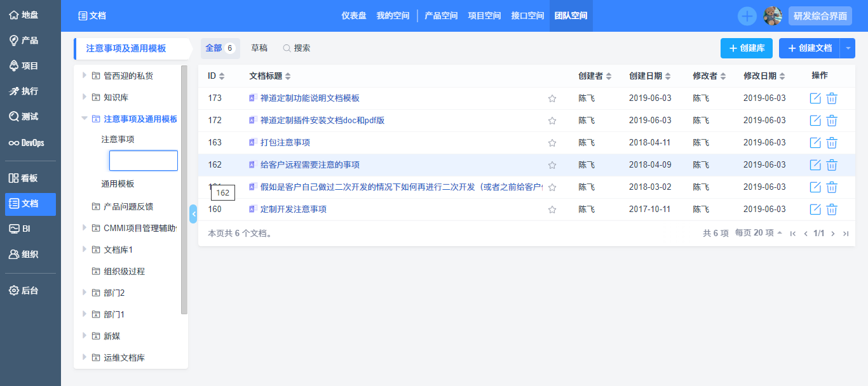The image size is (868, 386).
Task: Expand the 部门2 library
Action: (x=84, y=293)
